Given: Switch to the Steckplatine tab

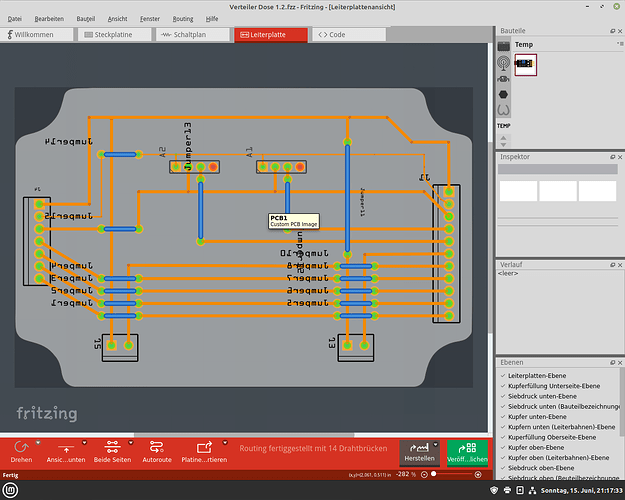Looking at the screenshot, I should pyautogui.click(x=115, y=35).
